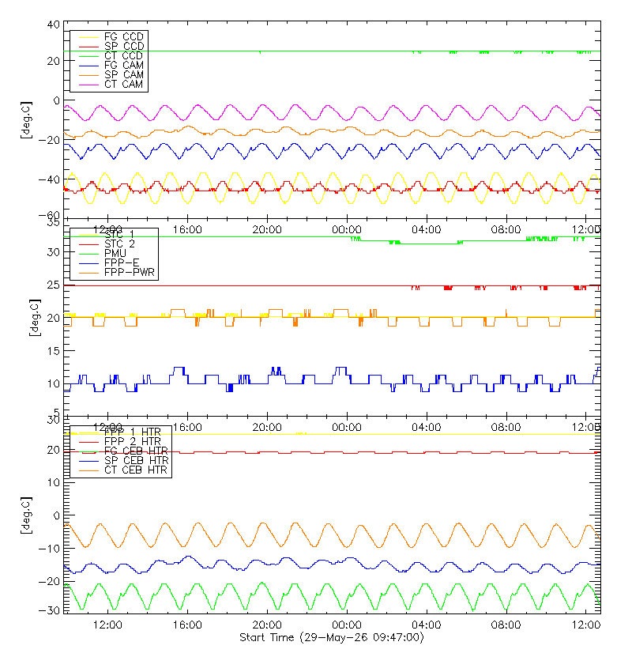Click the CT CEB HTR orange legend line

(x=88, y=471)
